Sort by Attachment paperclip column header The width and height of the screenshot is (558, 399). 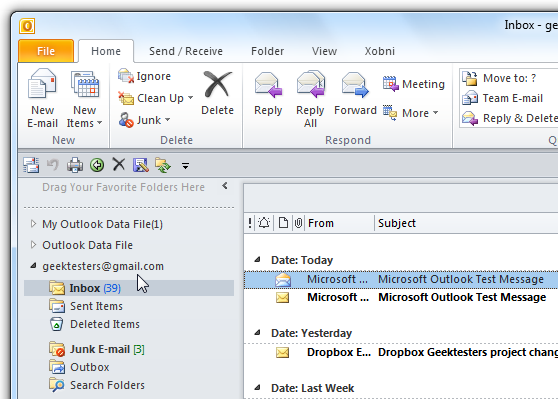298,223
